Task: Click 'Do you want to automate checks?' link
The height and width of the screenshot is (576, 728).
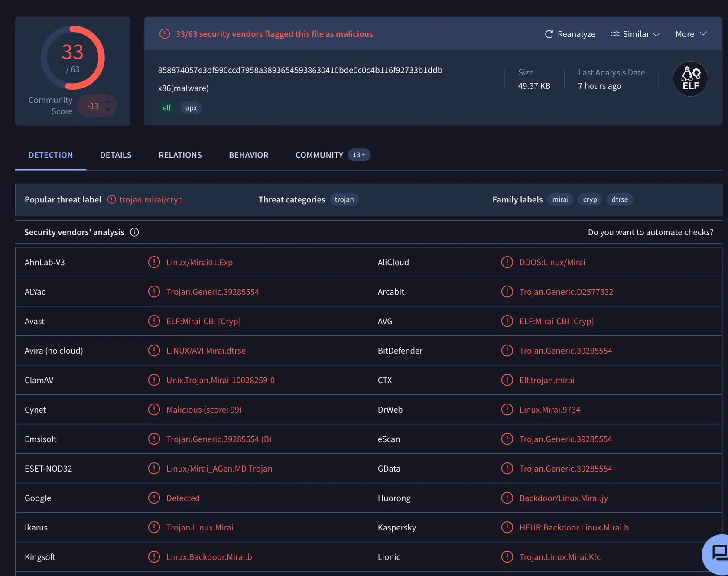Action: (x=650, y=232)
